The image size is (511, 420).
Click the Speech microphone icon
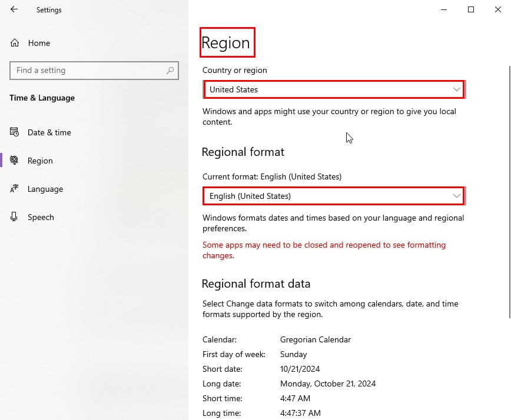tap(14, 217)
